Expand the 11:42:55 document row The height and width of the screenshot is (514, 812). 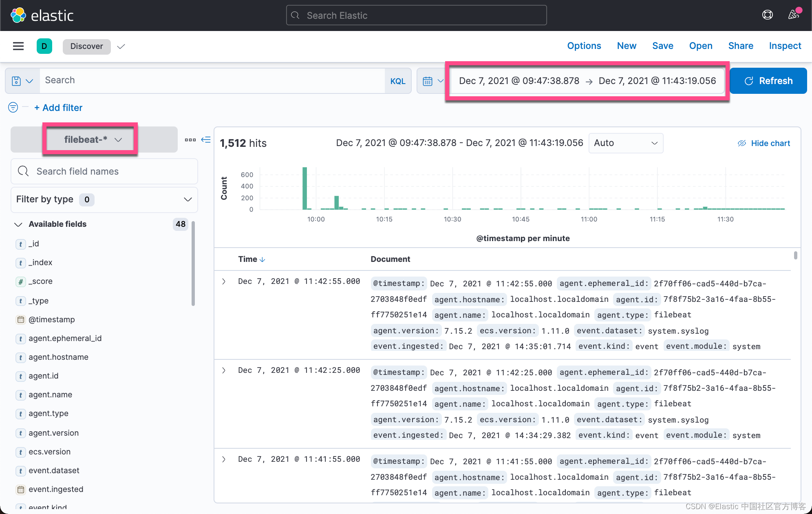[224, 281]
